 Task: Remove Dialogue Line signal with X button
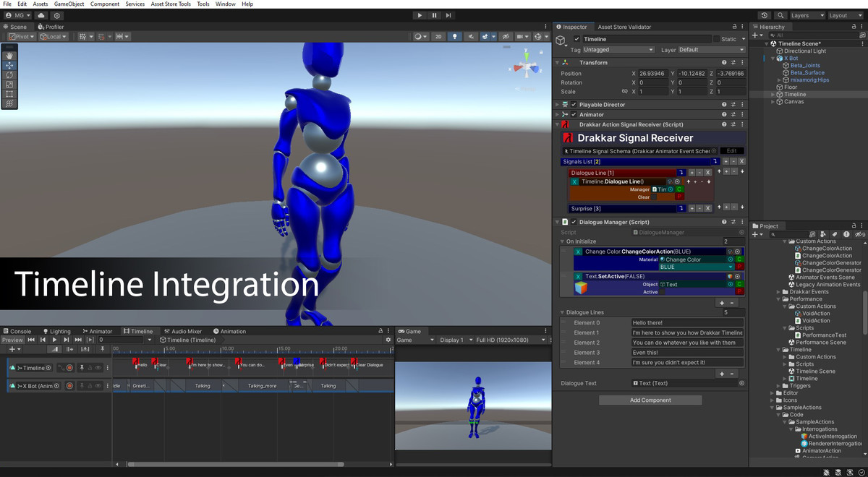click(x=708, y=173)
